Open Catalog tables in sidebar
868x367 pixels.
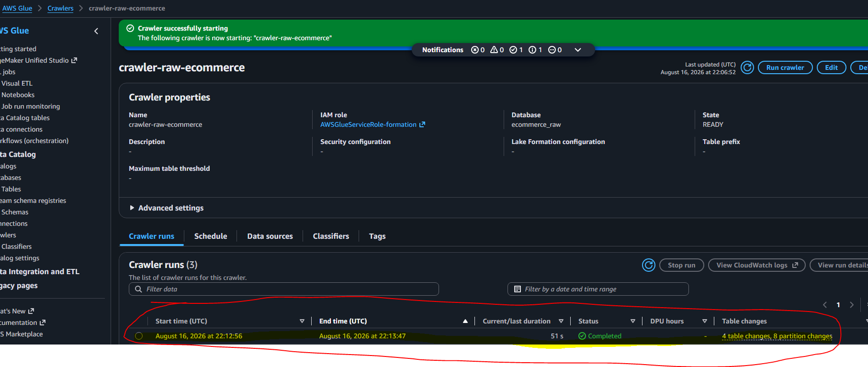click(x=25, y=118)
